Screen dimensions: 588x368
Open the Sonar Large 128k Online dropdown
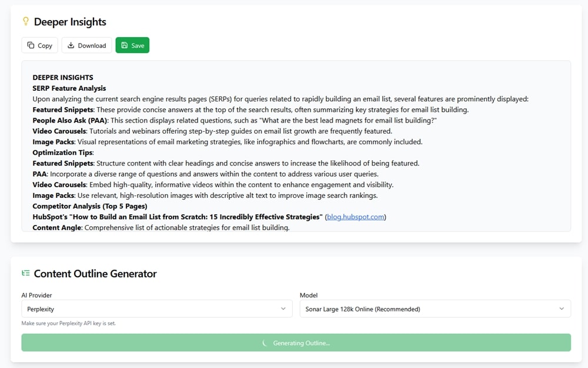click(435, 309)
